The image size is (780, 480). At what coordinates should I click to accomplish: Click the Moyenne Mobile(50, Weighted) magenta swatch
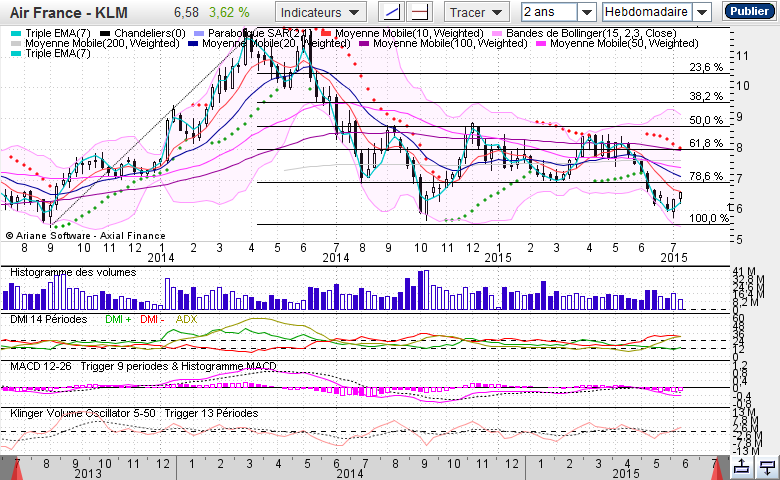pos(542,44)
